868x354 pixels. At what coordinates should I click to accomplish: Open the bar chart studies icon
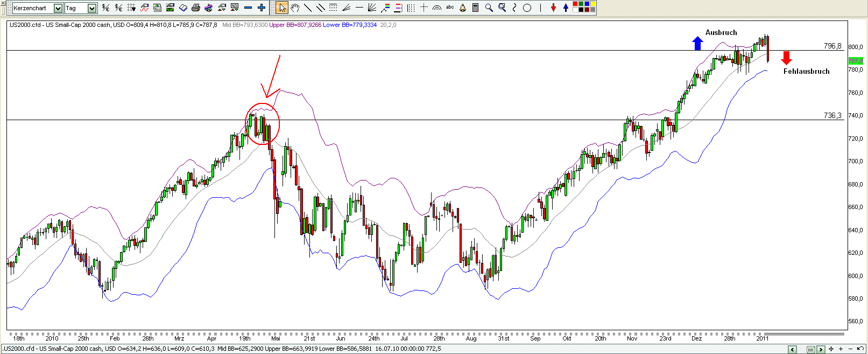pos(157,8)
